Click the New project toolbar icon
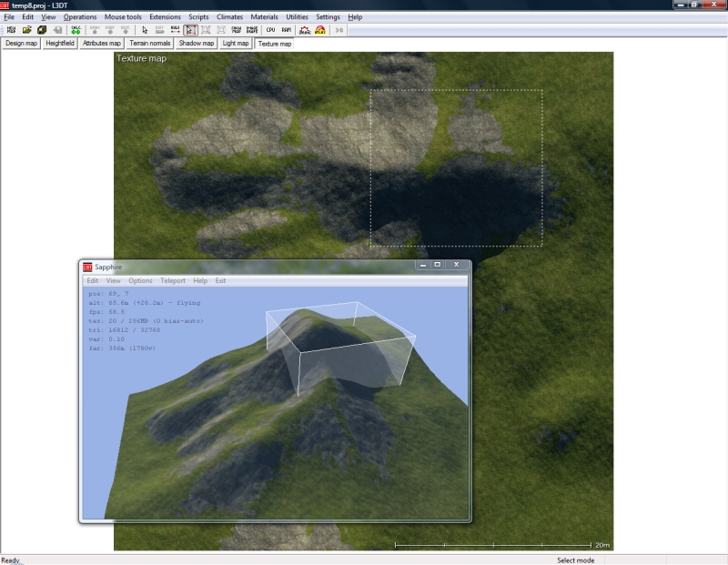Viewport: 728px width, 565px height. pyautogui.click(x=11, y=30)
